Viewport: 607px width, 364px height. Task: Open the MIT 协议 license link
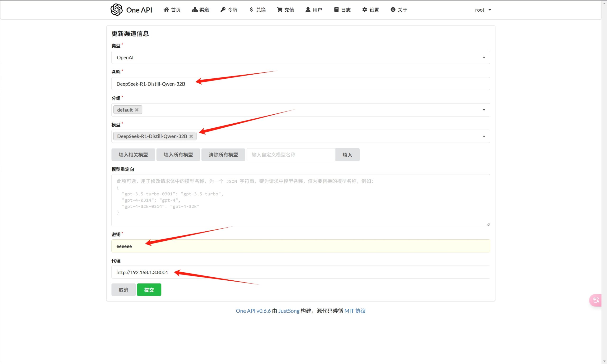pyautogui.click(x=355, y=311)
